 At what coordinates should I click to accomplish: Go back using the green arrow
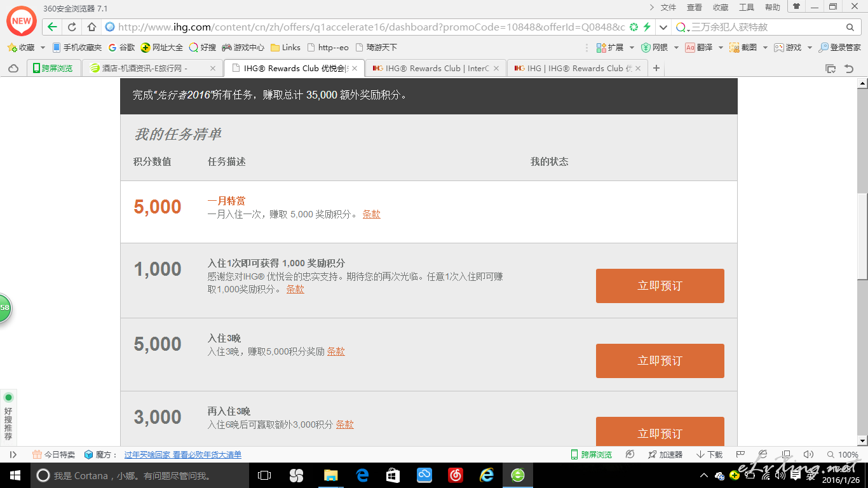point(52,27)
